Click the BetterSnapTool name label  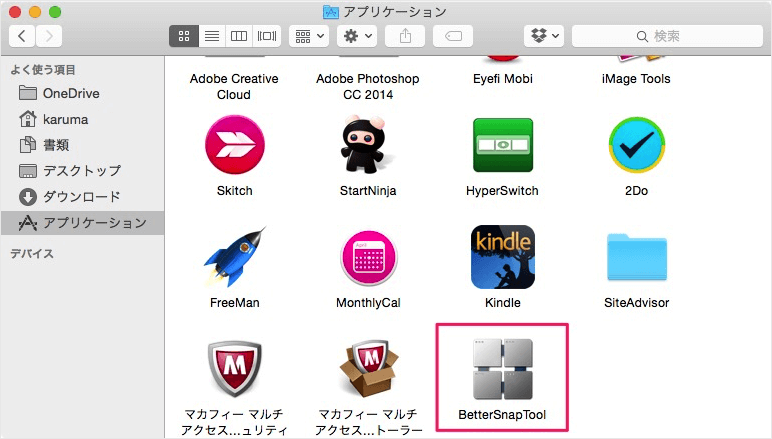(x=502, y=415)
